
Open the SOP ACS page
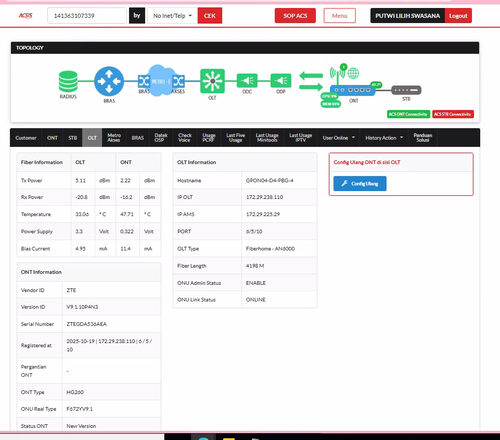click(295, 16)
